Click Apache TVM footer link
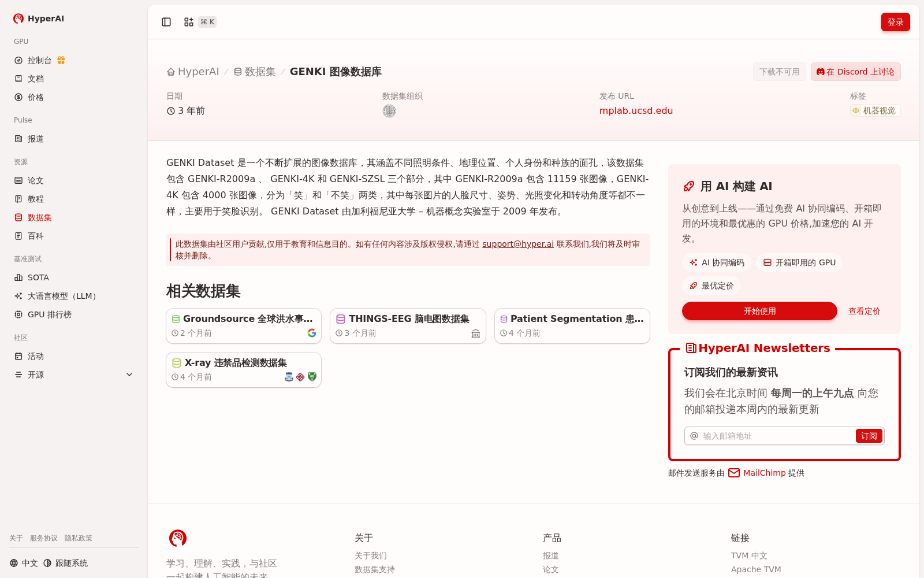The image size is (924, 578). (x=756, y=569)
